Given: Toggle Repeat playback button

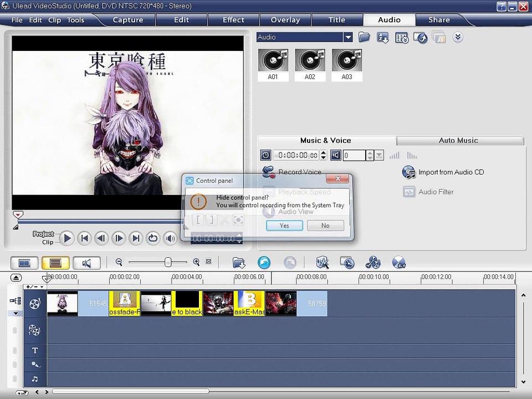Looking at the screenshot, I should click(153, 238).
